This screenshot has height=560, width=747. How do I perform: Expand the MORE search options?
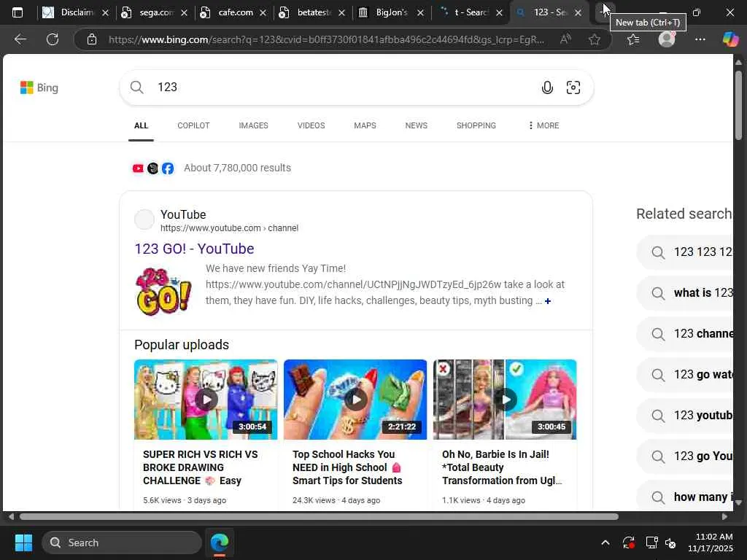[543, 125]
